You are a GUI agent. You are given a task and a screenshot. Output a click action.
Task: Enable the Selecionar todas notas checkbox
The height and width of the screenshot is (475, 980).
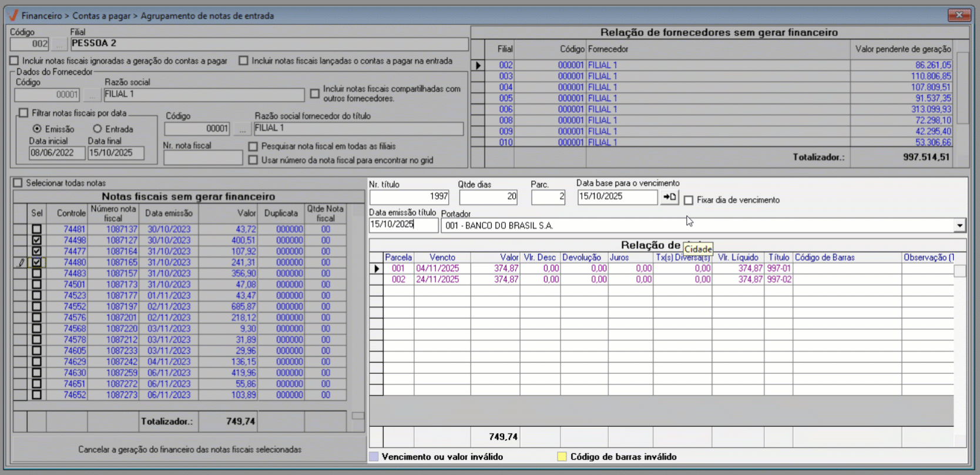[18, 183]
